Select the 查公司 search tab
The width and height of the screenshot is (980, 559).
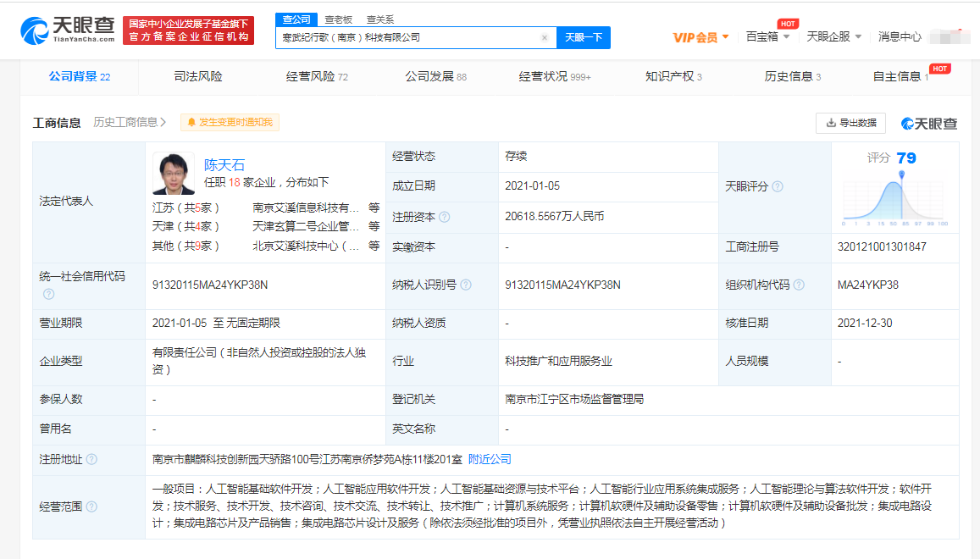pyautogui.click(x=296, y=19)
